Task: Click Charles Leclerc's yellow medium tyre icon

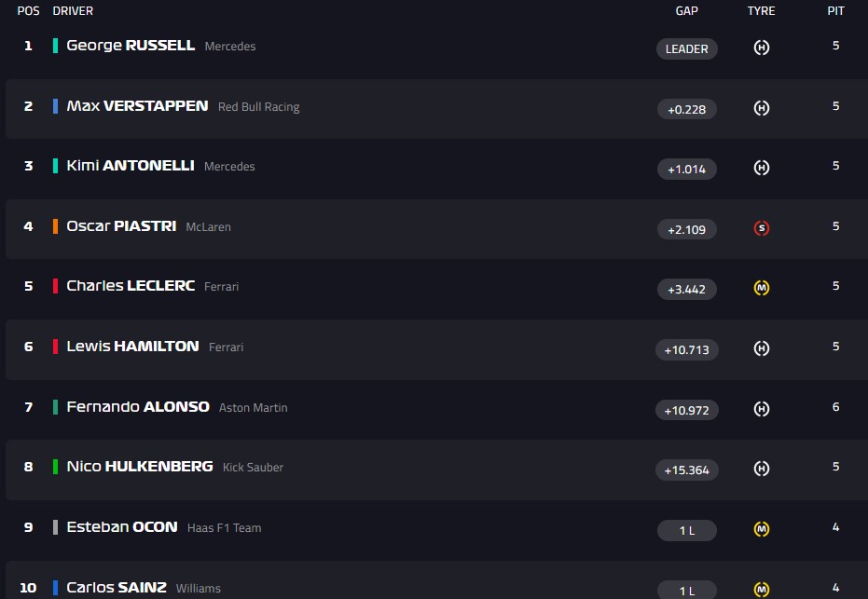Action: (761, 288)
